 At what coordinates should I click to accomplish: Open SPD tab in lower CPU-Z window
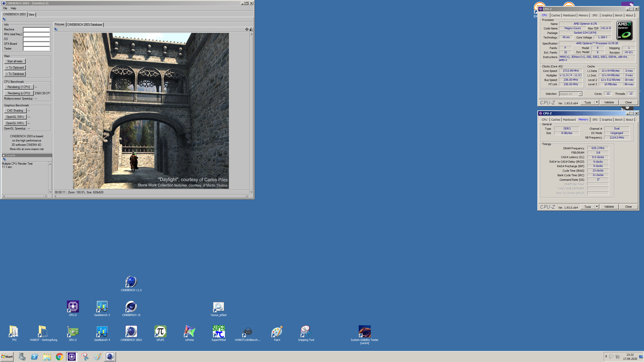pos(595,120)
